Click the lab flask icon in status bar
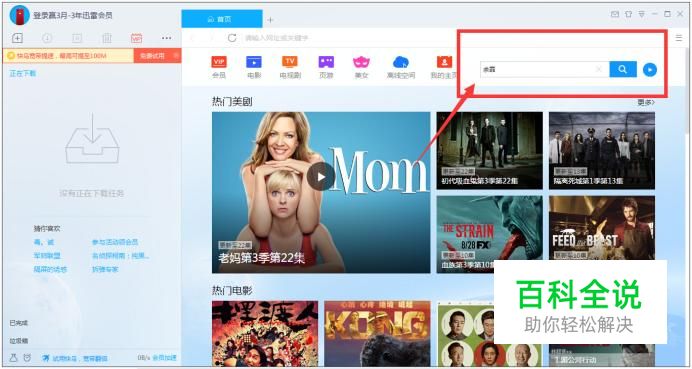 tap(13, 358)
